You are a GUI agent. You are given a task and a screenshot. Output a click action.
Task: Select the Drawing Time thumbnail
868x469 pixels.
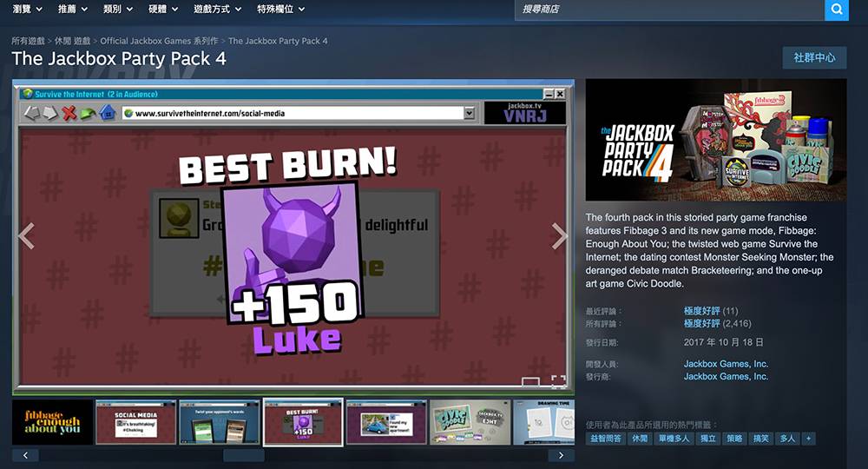click(544, 422)
